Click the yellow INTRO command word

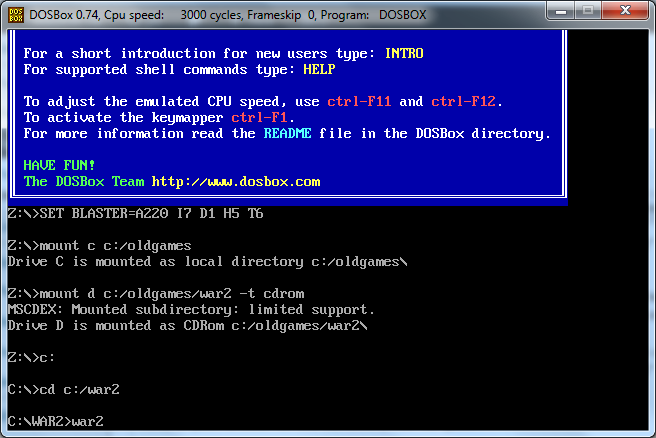pyautogui.click(x=404, y=54)
